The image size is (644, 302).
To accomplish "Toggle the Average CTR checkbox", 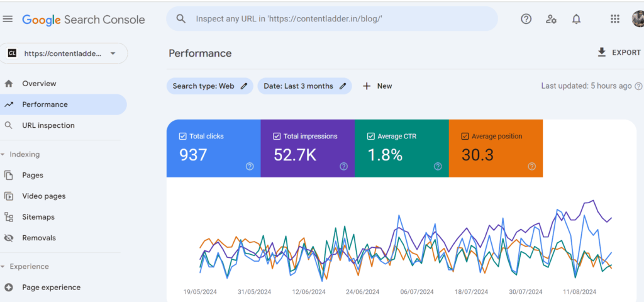I will (x=371, y=136).
